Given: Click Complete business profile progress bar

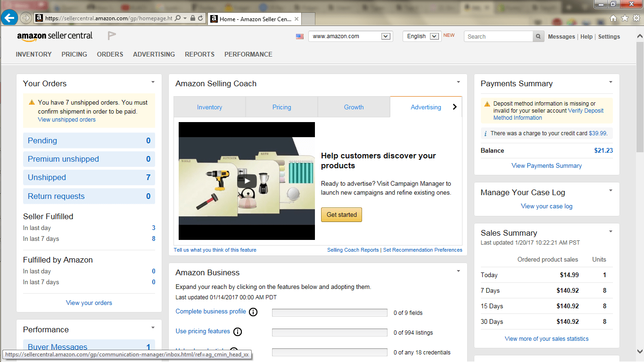Looking at the screenshot, I should (330, 313).
